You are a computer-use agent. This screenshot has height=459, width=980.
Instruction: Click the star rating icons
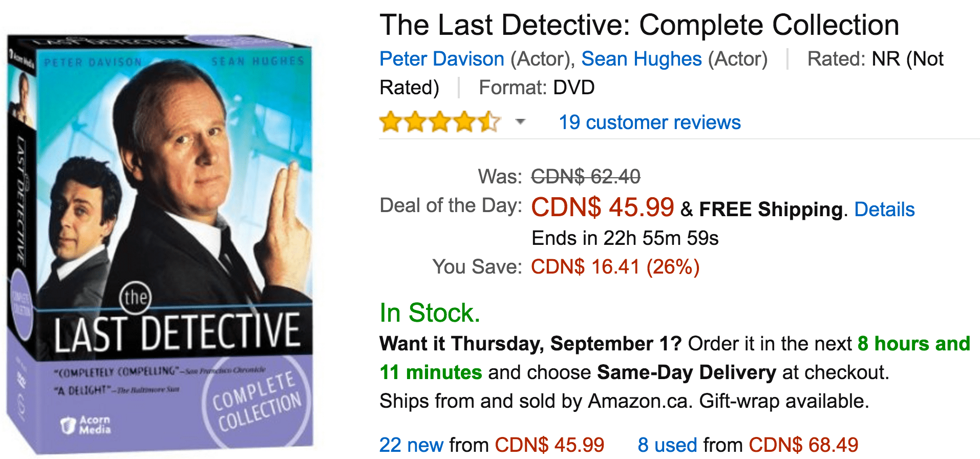[x=440, y=122]
